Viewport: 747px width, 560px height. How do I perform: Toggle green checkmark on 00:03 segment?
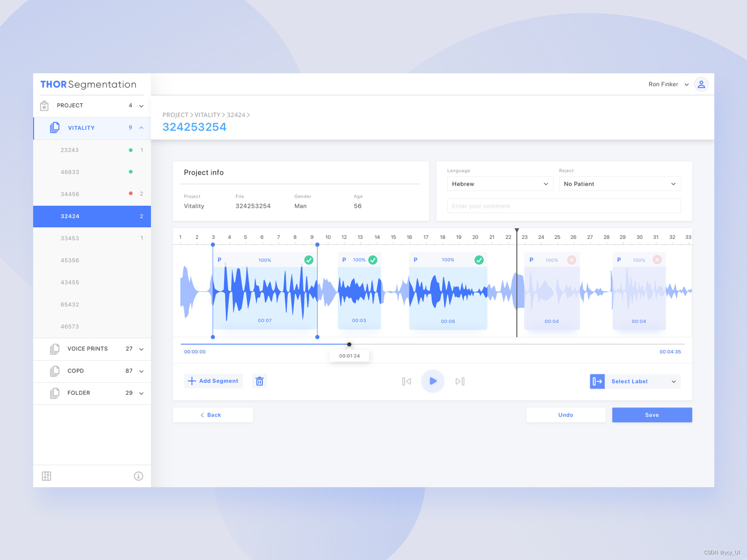click(373, 260)
